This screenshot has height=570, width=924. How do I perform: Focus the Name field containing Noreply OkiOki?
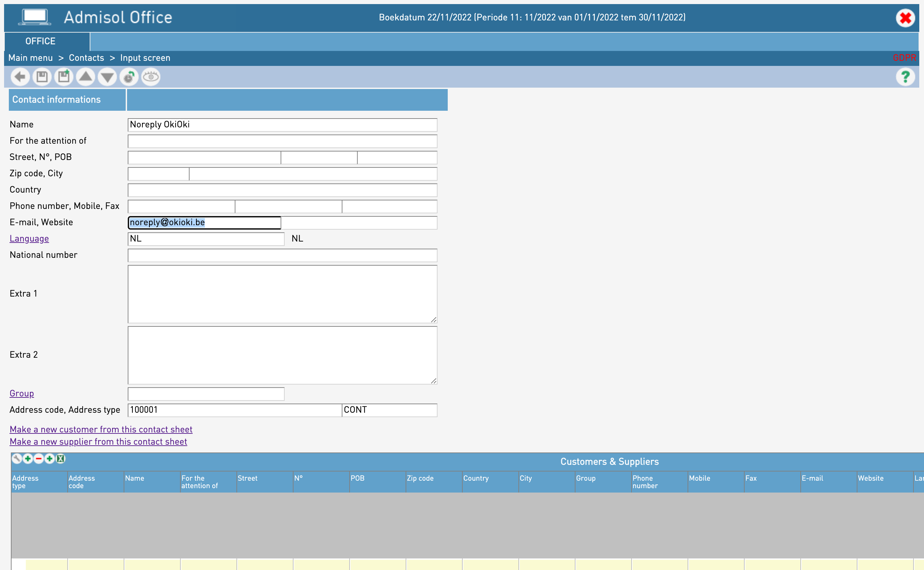(x=282, y=125)
